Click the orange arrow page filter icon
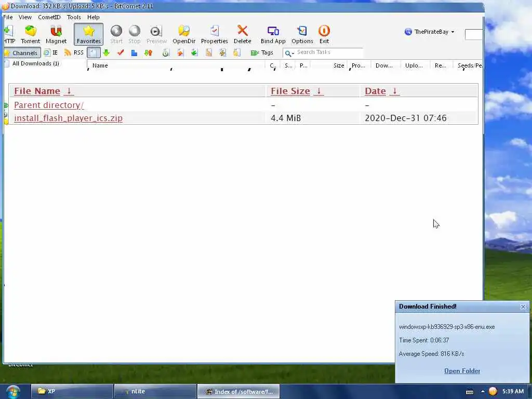 point(180,52)
